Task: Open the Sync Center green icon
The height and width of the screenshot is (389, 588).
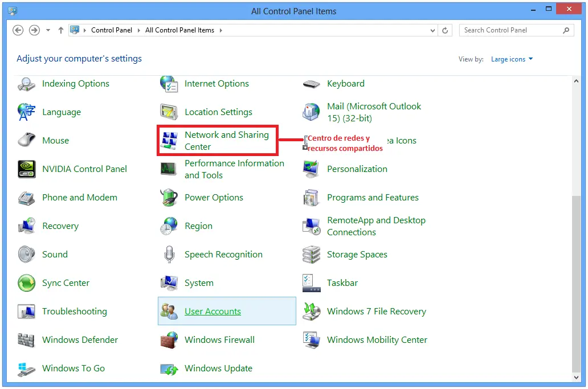Action: click(26, 283)
